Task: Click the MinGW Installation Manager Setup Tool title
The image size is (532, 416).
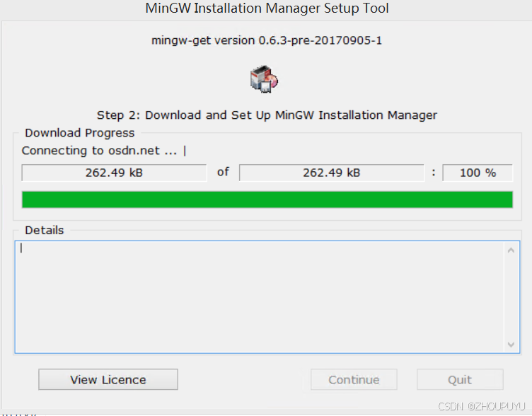Action: click(x=267, y=8)
